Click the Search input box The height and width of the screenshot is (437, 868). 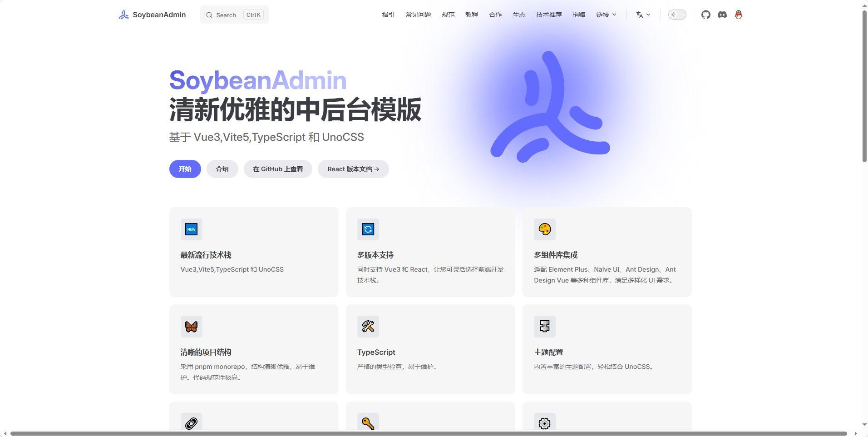click(x=234, y=15)
